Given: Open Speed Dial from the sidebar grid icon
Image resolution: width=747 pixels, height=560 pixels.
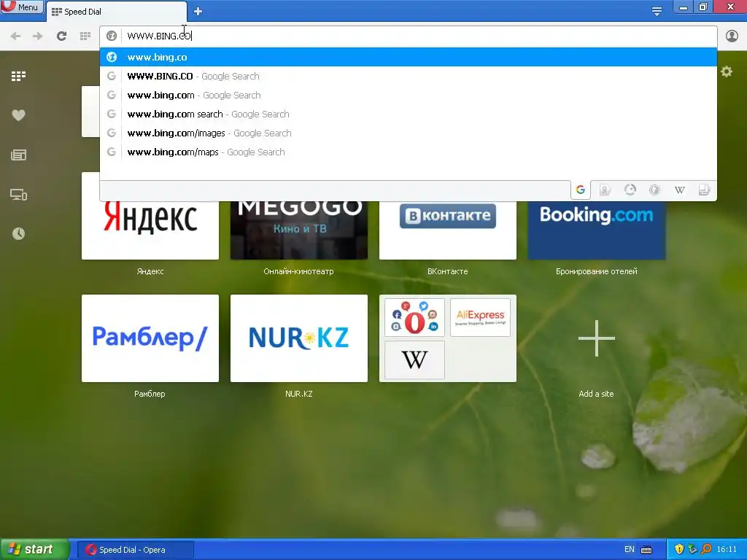Looking at the screenshot, I should point(18,76).
